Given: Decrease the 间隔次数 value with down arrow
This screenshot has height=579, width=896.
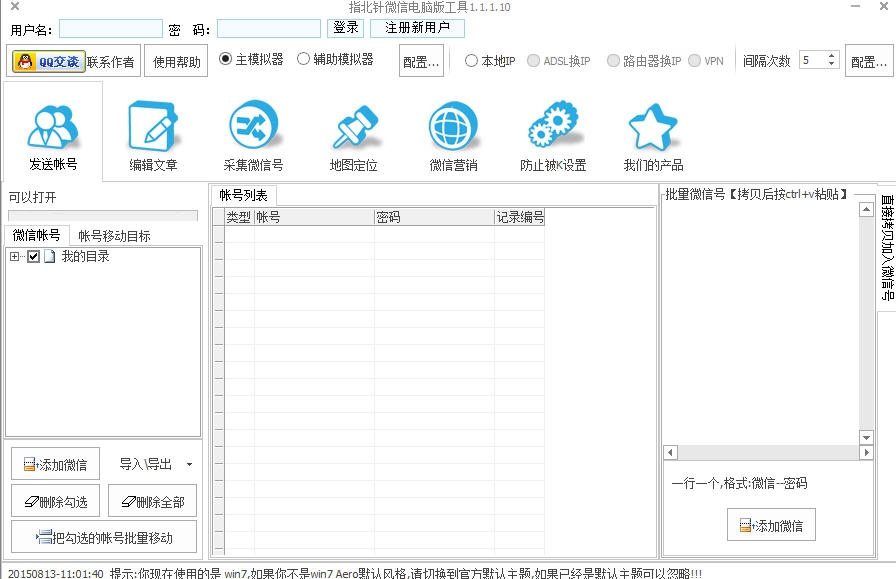Looking at the screenshot, I should (831, 63).
